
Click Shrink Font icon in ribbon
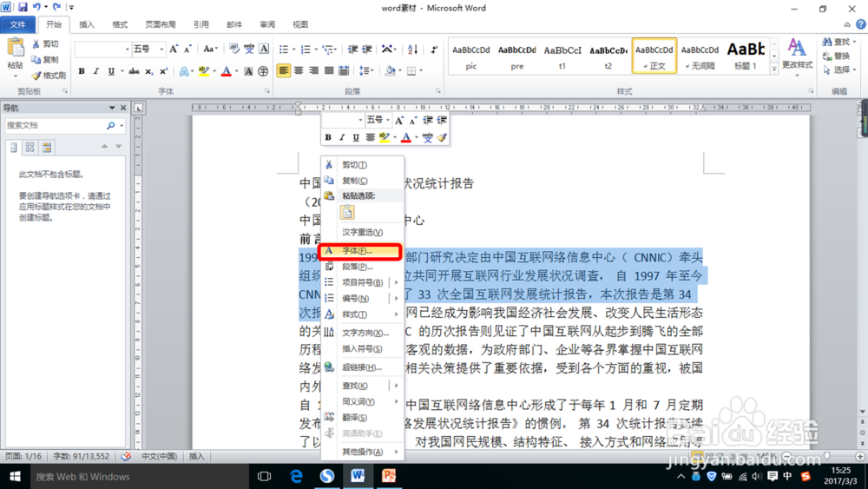pos(187,50)
